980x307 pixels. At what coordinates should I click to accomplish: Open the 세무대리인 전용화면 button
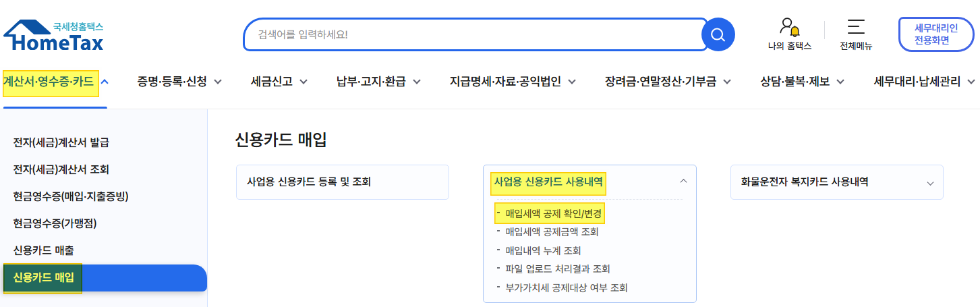pos(935,34)
